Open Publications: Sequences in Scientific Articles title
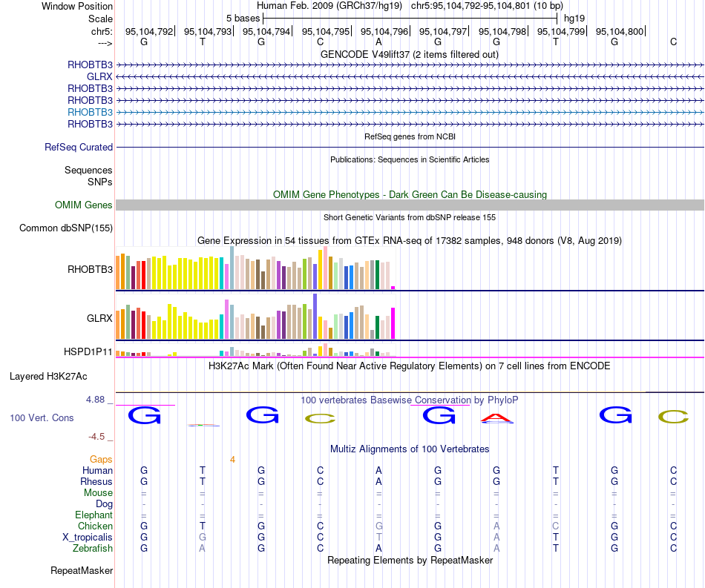Image resolution: width=705 pixels, height=588 pixels. point(410,159)
